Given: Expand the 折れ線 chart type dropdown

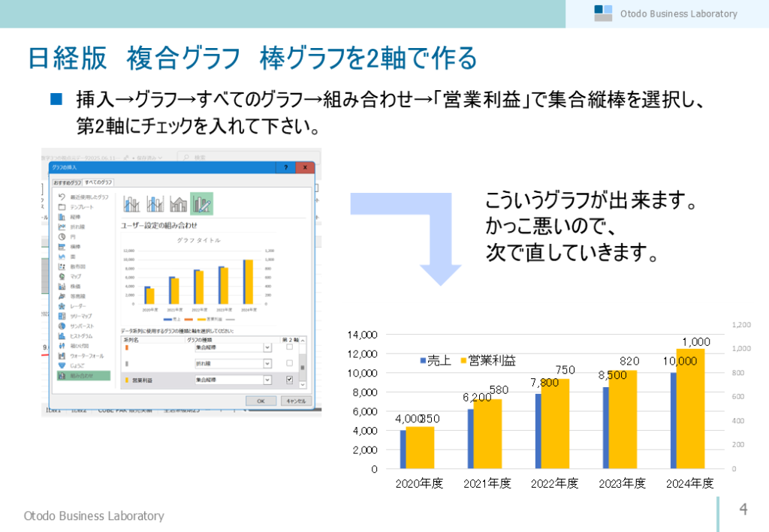Looking at the screenshot, I should click(x=267, y=364).
